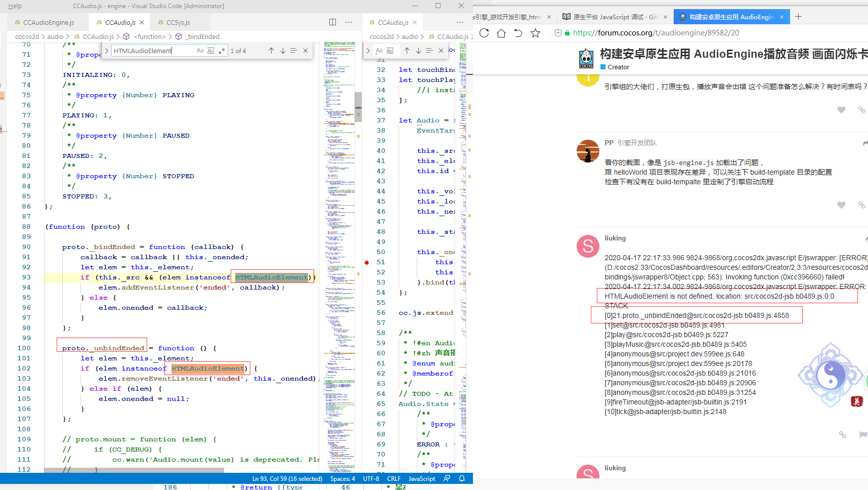Go to browser home page
This screenshot has height=490, width=868.
click(501, 33)
